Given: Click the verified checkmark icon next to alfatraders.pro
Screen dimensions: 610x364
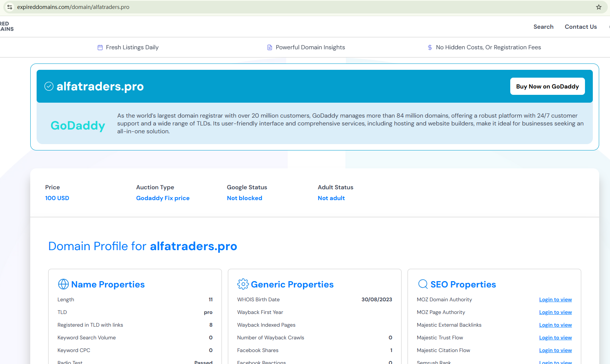Looking at the screenshot, I should tap(49, 86).
